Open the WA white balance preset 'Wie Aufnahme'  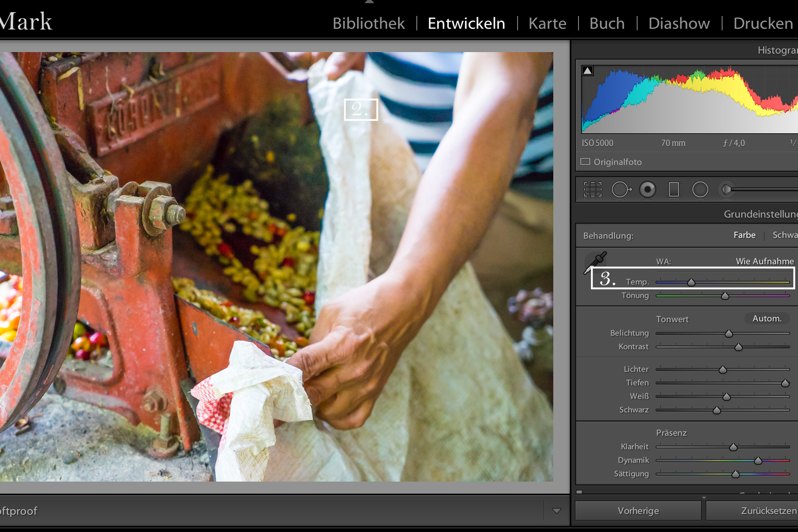(x=765, y=261)
